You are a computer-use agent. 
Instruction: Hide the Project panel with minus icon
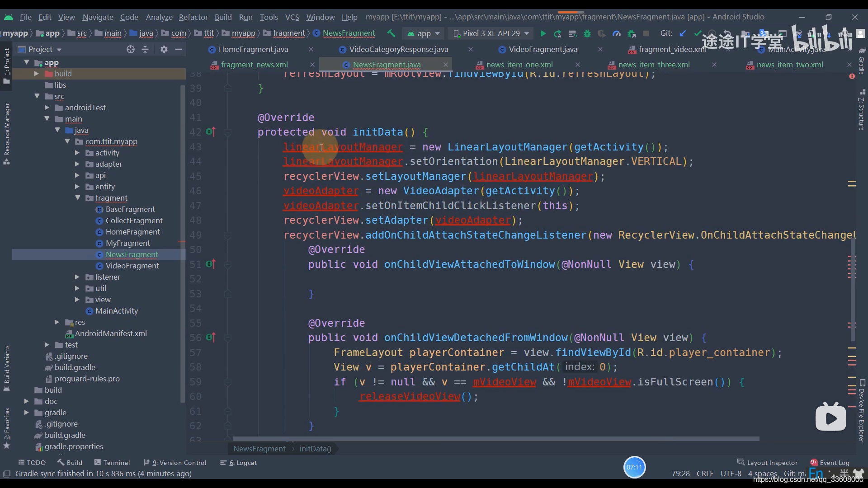coord(179,49)
